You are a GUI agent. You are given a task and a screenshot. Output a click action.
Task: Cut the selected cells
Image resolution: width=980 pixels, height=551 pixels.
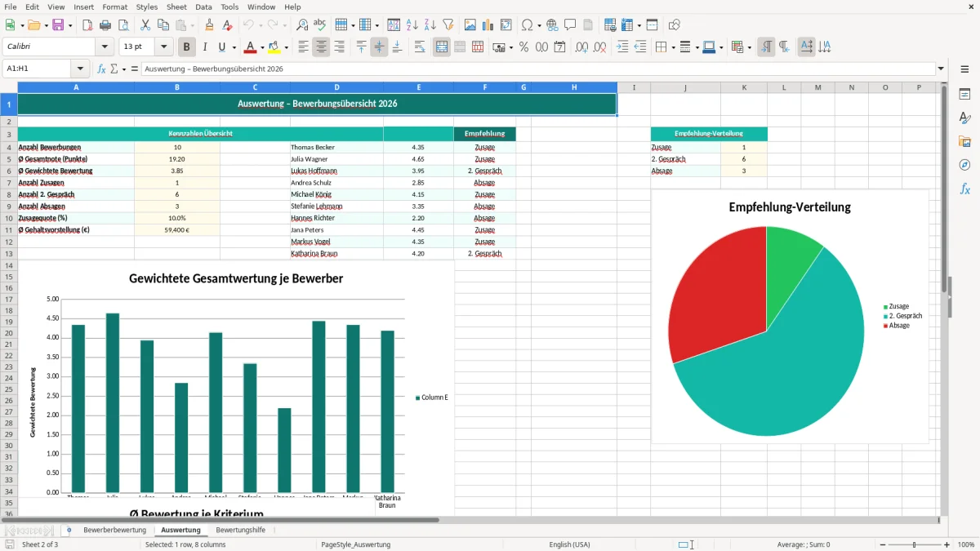click(145, 25)
